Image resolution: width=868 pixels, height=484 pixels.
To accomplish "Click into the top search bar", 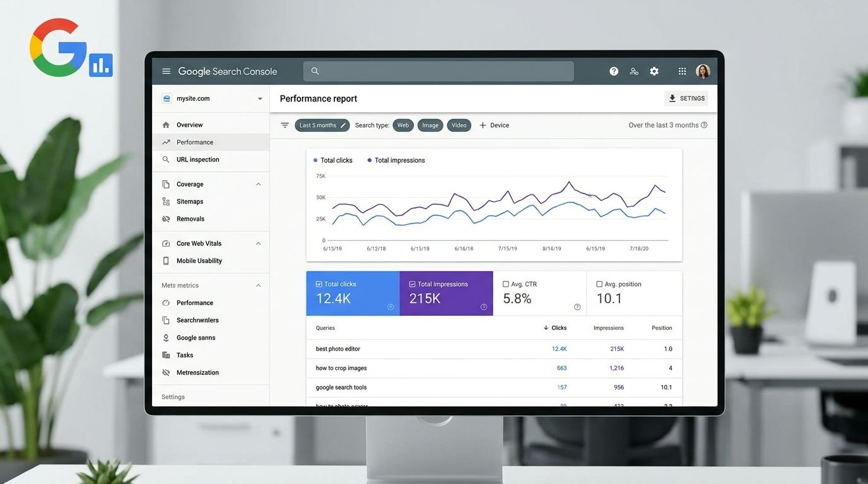I will pos(438,71).
